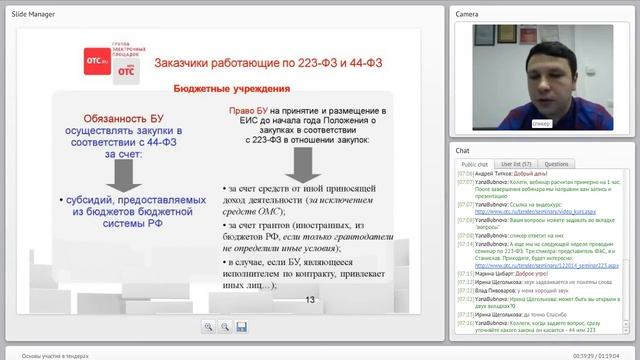Click the 'Андрей Титков' chat message
Screen dimensions: 640x360
502,174
